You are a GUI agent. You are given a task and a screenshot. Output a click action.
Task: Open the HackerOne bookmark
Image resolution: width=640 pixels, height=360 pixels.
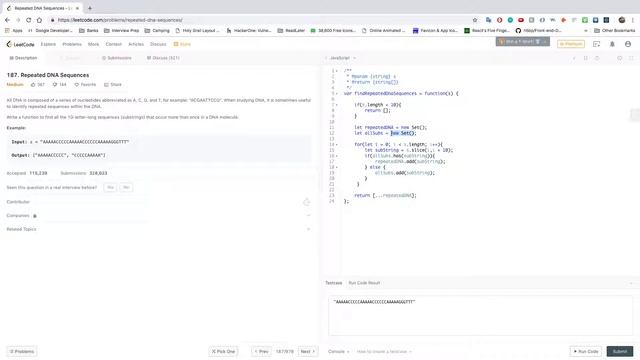click(249, 31)
